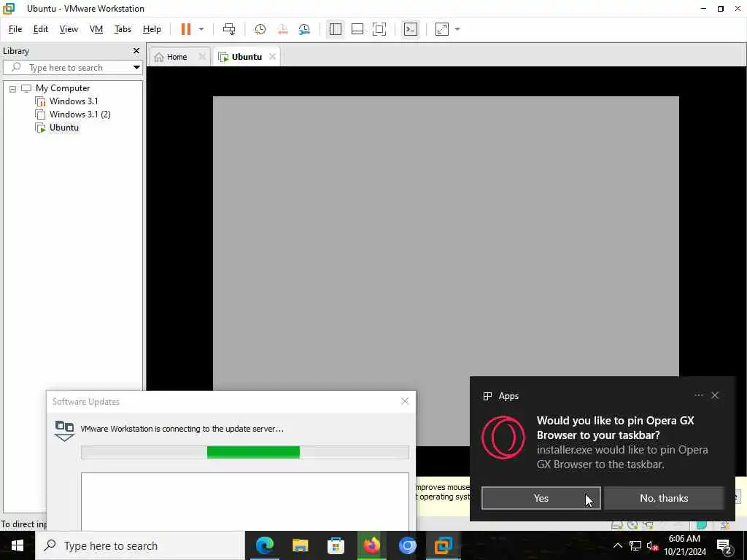This screenshot has height=560, width=747.
Task: Select the Ubuntu virtual machine in library
Action: [x=64, y=128]
